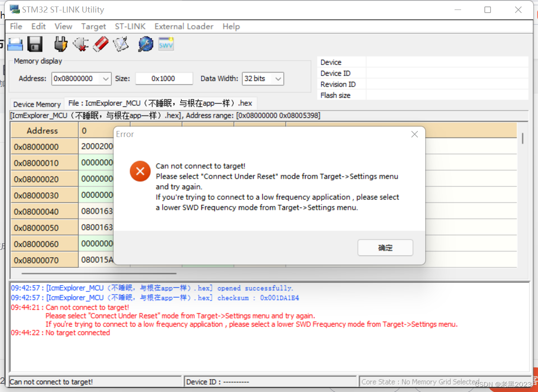This screenshot has height=392, width=538.
Task: Select address row 0x08000050
Action: point(45,228)
